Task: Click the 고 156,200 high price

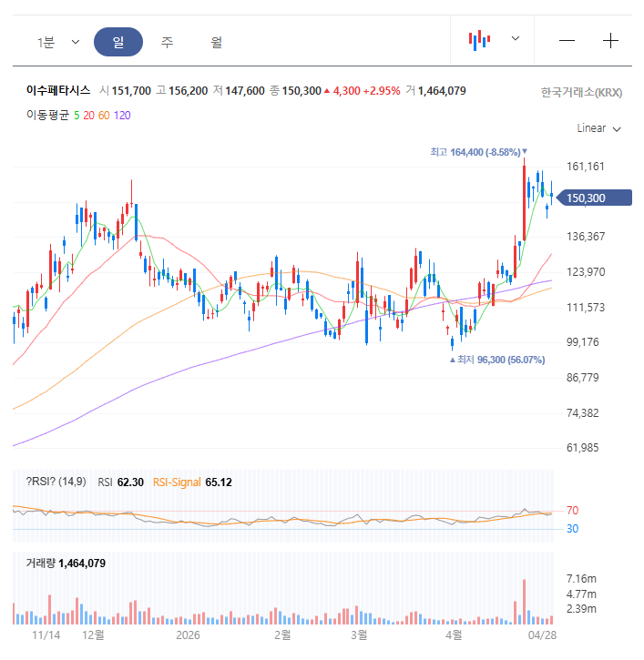Action: 182,91
